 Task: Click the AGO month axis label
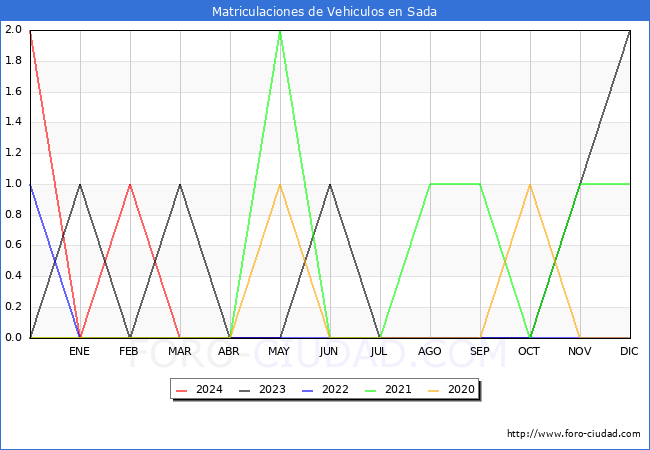[x=429, y=351]
